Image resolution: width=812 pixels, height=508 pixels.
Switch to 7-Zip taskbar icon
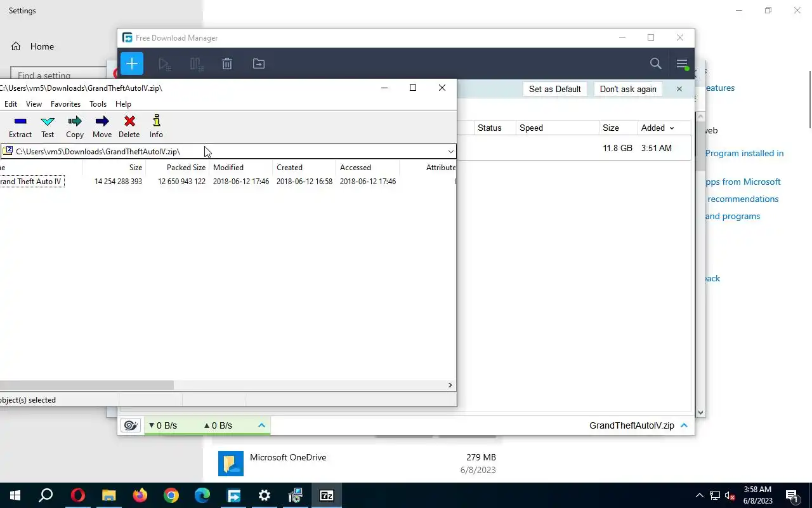tap(327, 495)
